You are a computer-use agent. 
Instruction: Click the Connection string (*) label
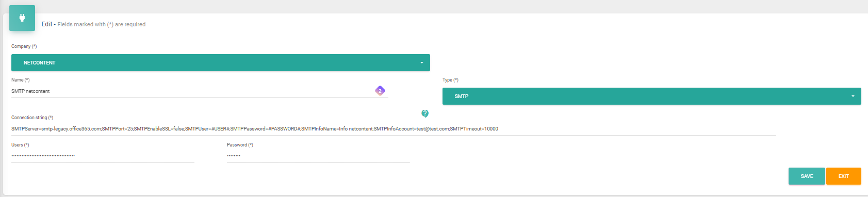(x=32, y=118)
